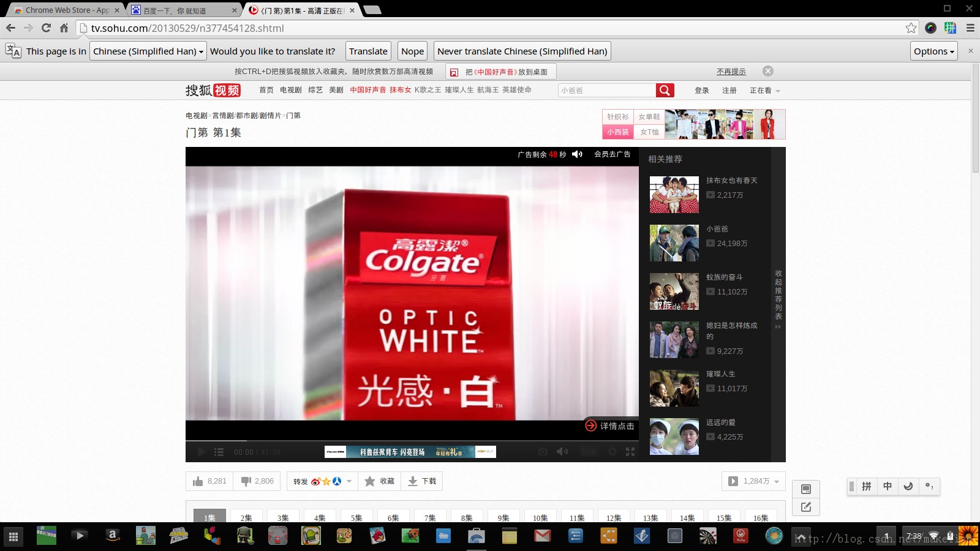Screen dimensions: 980x551
Task: Collapse the 收起推荐列表 recommendation list
Action: coord(778,299)
